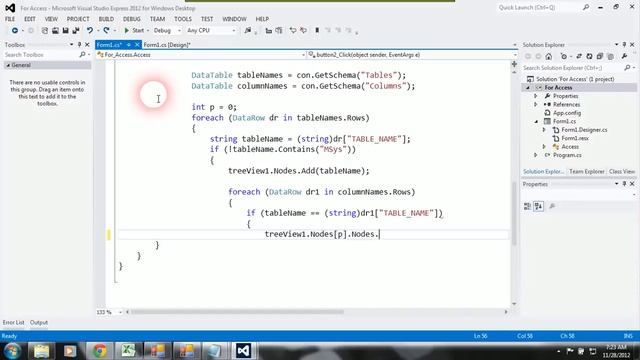
Task: Open the BUILD menu
Action: [106, 19]
